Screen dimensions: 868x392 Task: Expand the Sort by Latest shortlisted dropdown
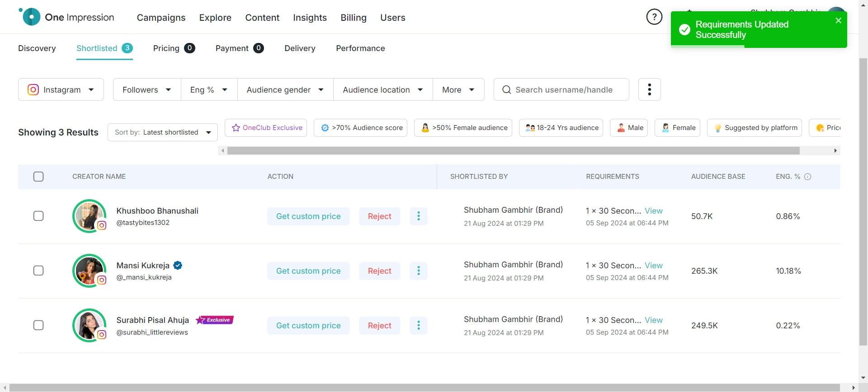click(162, 132)
